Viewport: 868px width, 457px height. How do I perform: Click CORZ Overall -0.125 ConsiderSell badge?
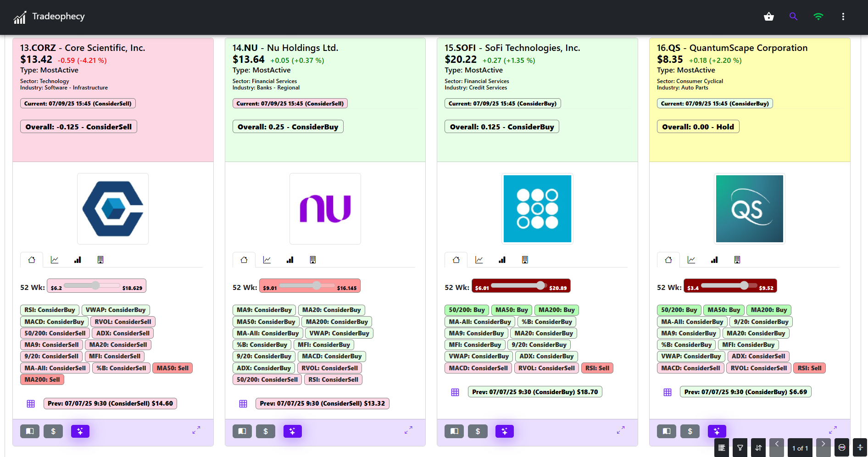[x=78, y=127]
